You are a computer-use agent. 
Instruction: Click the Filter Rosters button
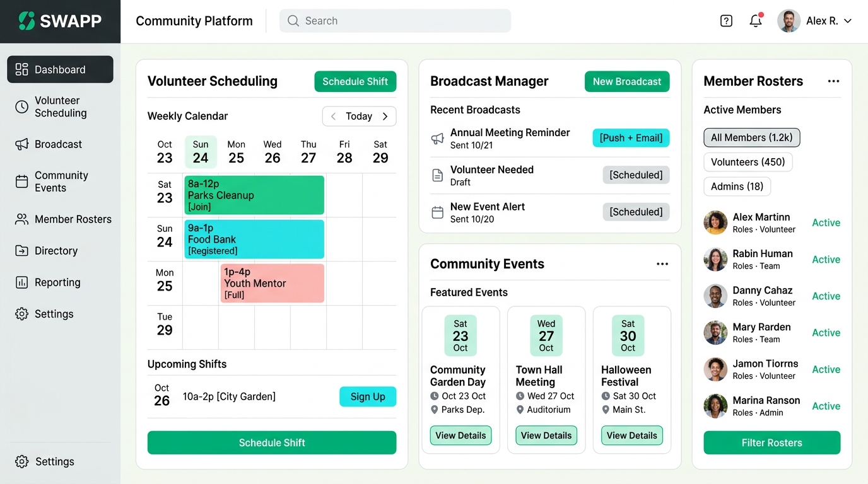771,442
